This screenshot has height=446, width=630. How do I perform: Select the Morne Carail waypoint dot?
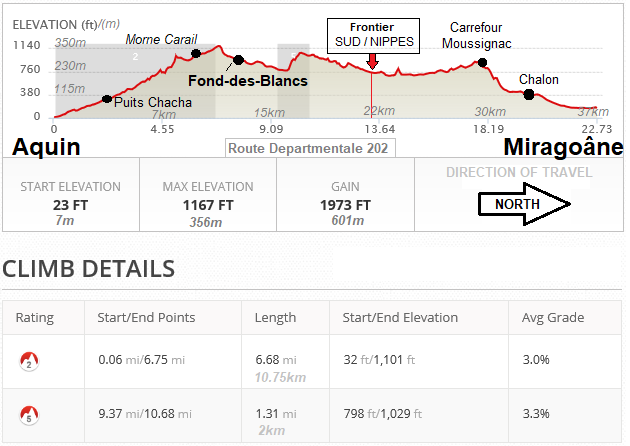[x=195, y=53]
